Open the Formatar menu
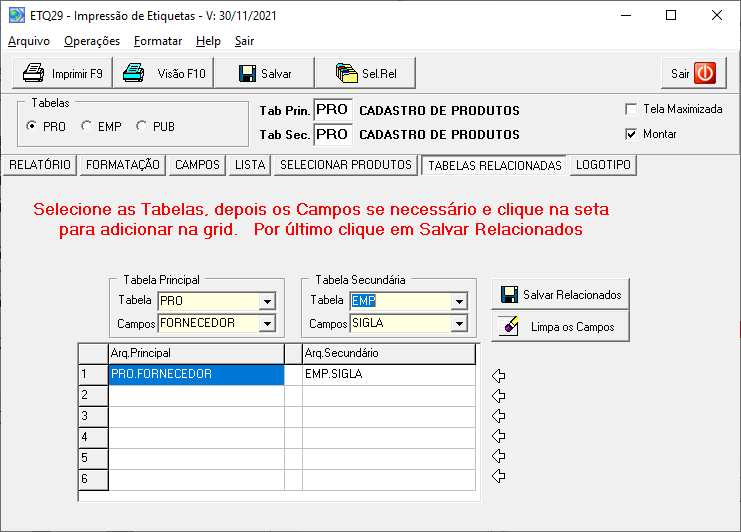The height and width of the screenshot is (532, 741). pos(158,41)
